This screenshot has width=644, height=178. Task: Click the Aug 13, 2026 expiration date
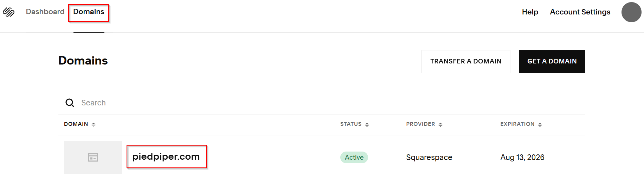522,157
